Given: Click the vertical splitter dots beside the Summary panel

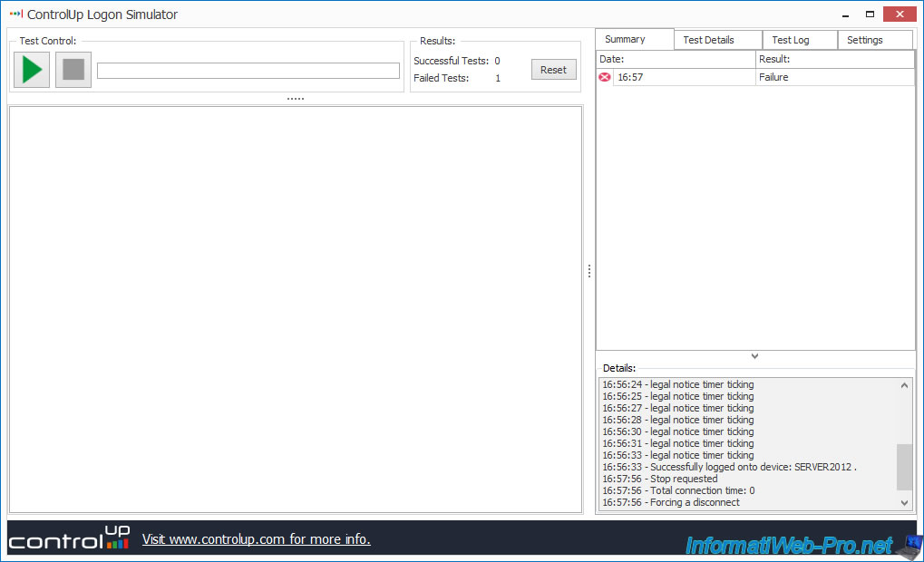Looking at the screenshot, I should pyautogui.click(x=588, y=271).
